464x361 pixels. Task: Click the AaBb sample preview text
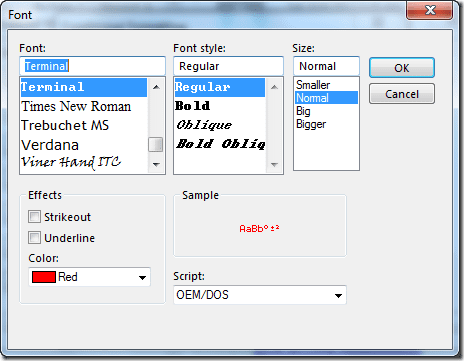click(259, 228)
